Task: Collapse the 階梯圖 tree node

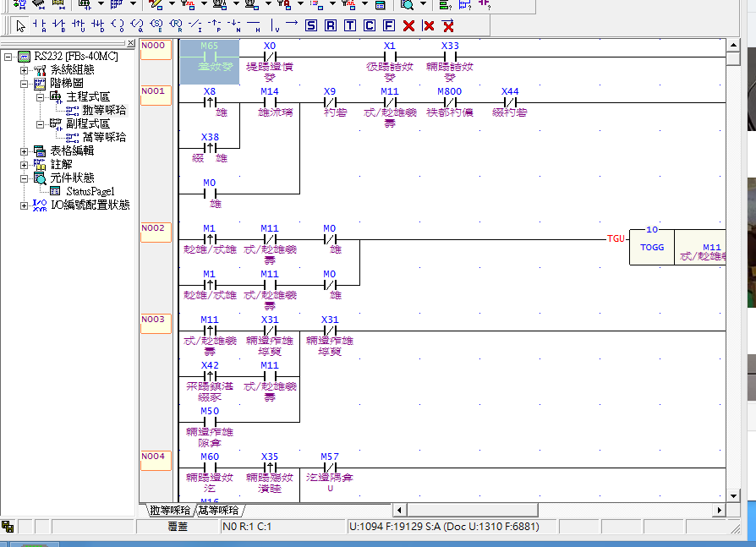Action: (x=24, y=84)
